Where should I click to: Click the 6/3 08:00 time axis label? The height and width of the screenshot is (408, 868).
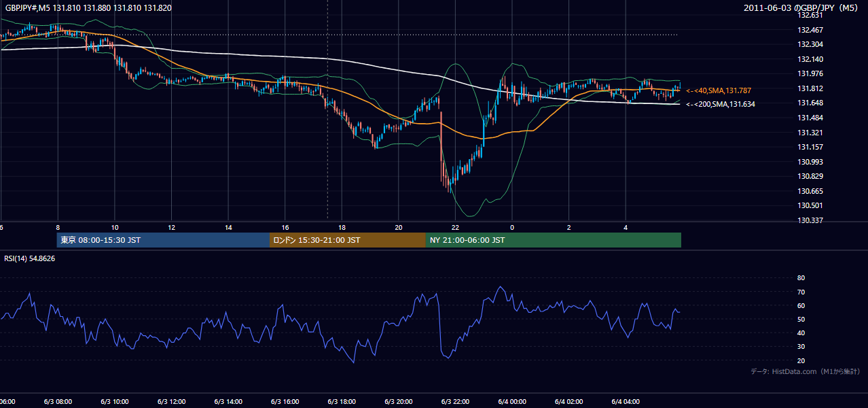58,402
